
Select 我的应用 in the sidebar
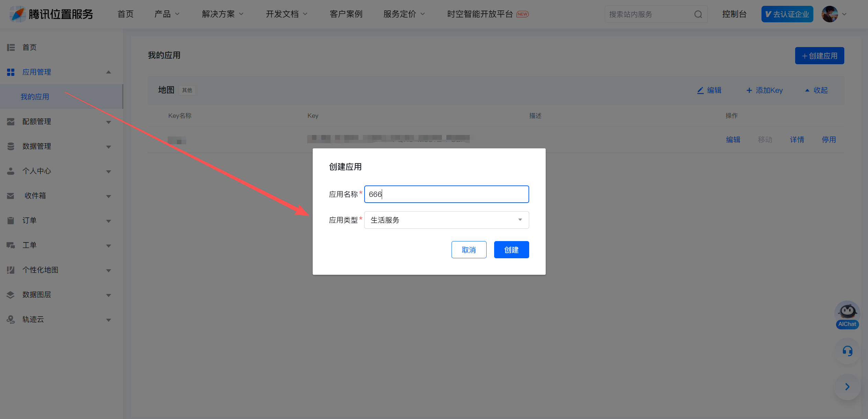pos(35,97)
